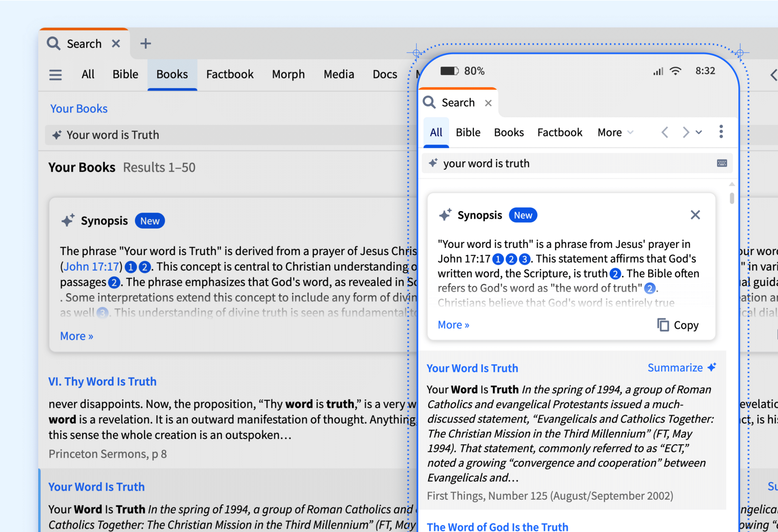The height and width of the screenshot is (532, 778).
Task: Select the Books tab in desktop window
Action: pyautogui.click(x=172, y=74)
